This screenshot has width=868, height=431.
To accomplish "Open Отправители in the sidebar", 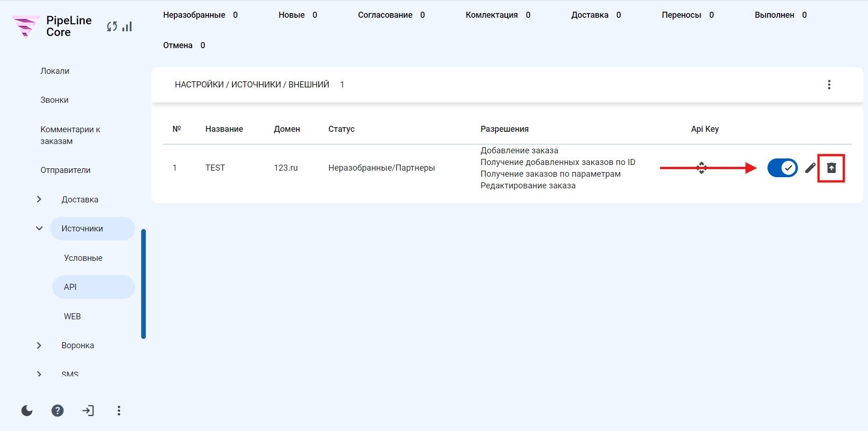I will pos(65,170).
